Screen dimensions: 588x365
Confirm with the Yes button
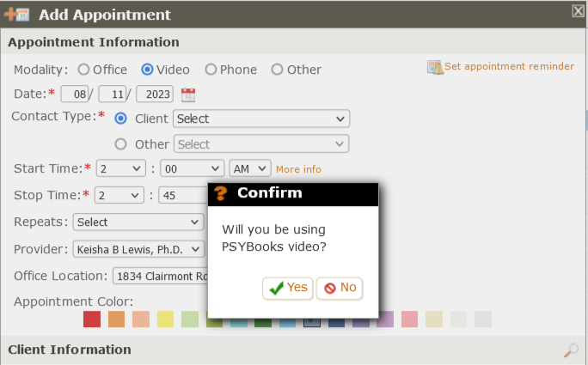click(288, 289)
